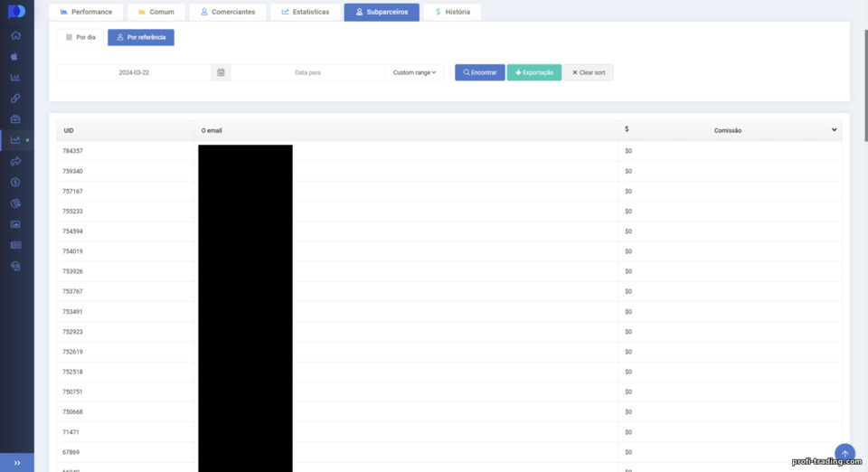Open the chain link sidebar icon
Screen dimensions: 868x472
pyautogui.click(x=15, y=99)
